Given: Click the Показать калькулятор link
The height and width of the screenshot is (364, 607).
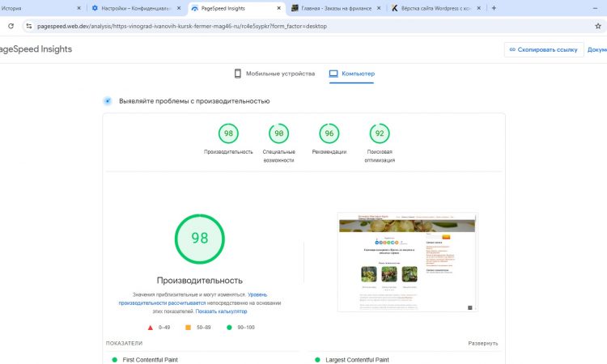Looking at the screenshot, I should tap(221, 311).
